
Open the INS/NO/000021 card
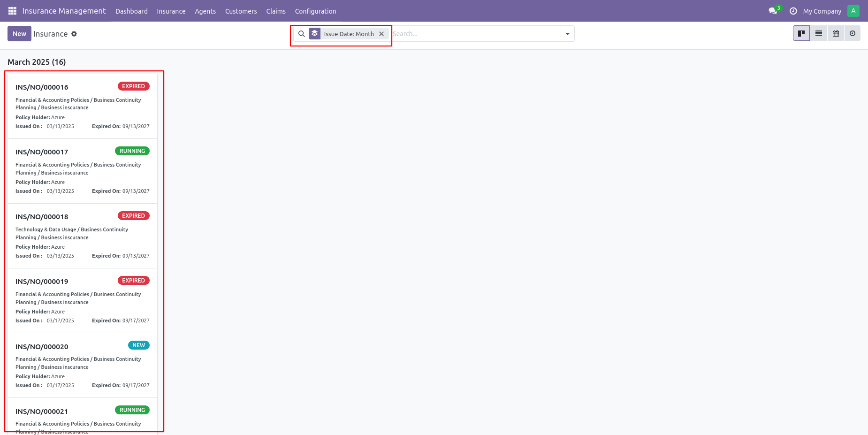[x=83, y=417]
